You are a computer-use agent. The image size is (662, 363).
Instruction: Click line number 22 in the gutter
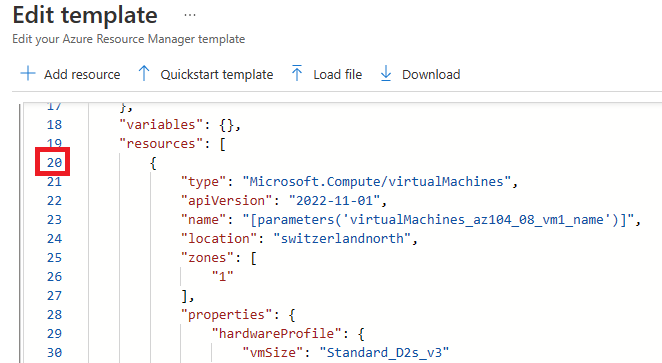tap(54, 200)
